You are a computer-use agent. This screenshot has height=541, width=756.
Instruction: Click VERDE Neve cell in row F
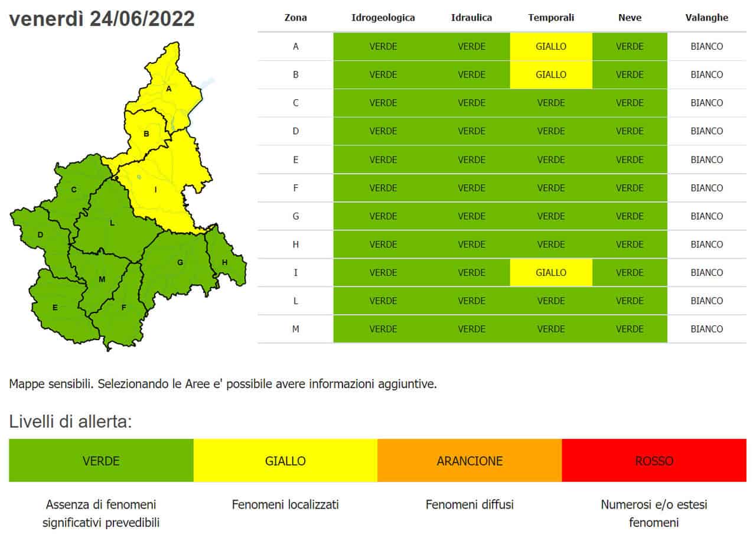pyautogui.click(x=630, y=188)
